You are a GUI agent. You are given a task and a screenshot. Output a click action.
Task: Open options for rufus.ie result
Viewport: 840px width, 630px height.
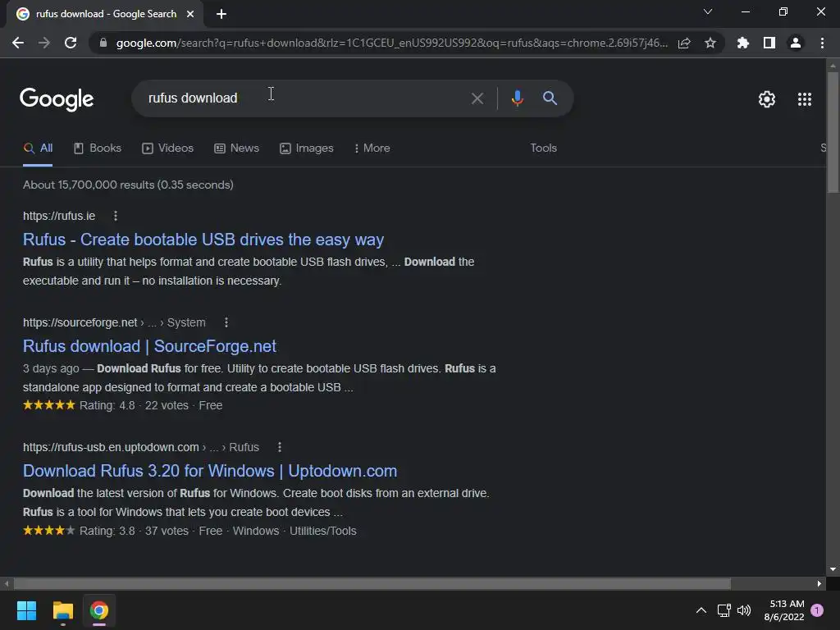coord(115,216)
